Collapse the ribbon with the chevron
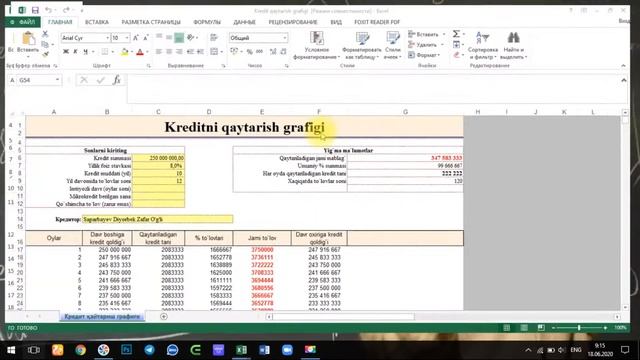This screenshot has width=640, height=360. point(623,66)
